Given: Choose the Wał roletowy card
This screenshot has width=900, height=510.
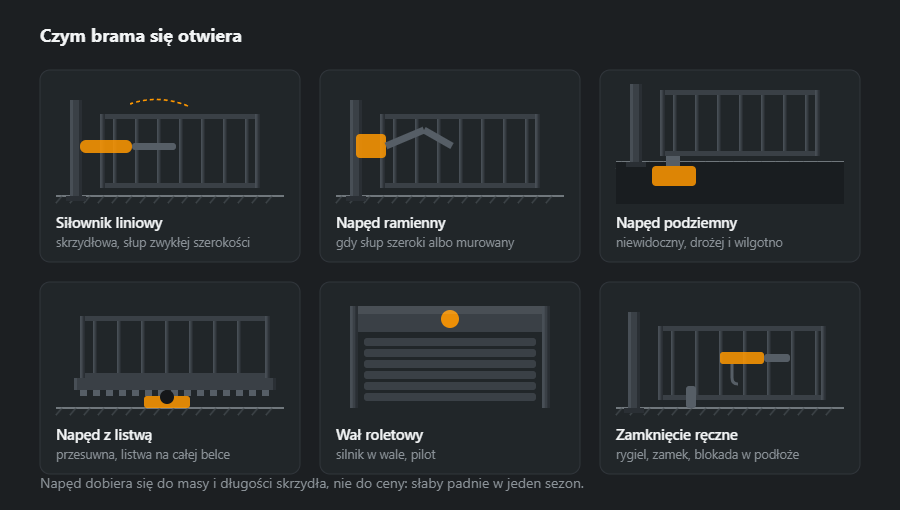Looking at the screenshot, I should pyautogui.click(x=450, y=377).
